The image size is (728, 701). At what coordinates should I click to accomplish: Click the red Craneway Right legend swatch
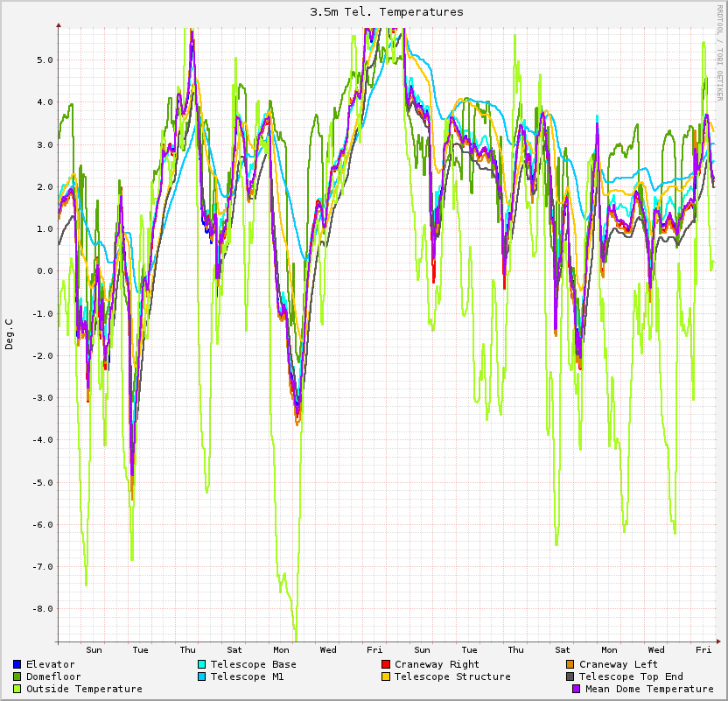(386, 664)
